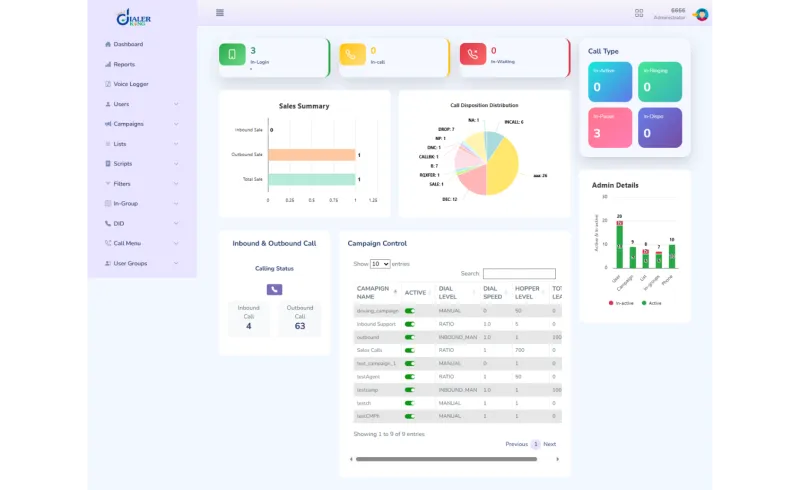Open the Campaigns menu item
Screen dimensions: 800x490
[x=128, y=124]
